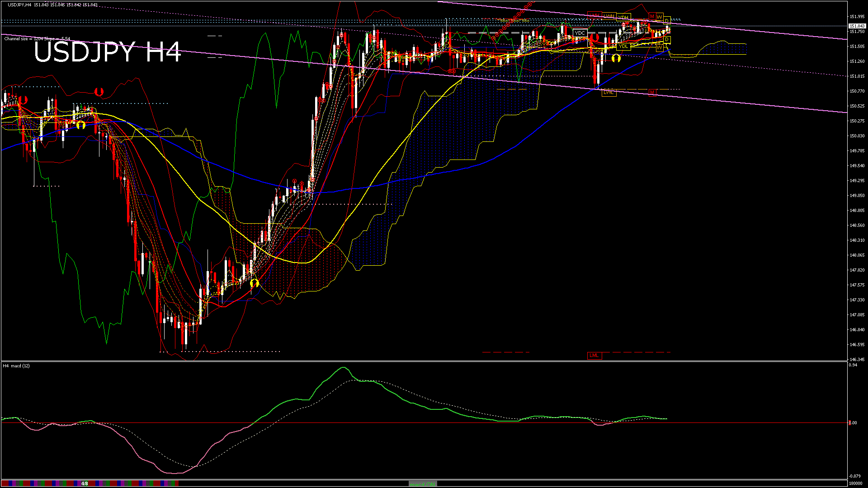Image resolution: width=868 pixels, height=488 pixels.
Task: Select the yellow arrow marker at the far-left candles
Action: (x=80, y=125)
